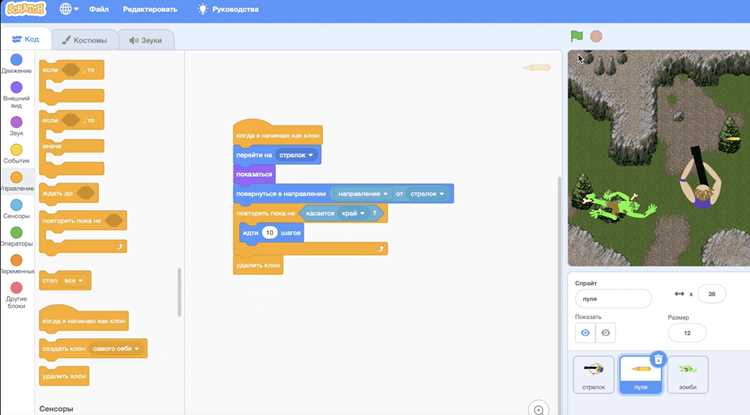Select the Звук blocks category
Screen dimensions: 750x415
pos(16,126)
